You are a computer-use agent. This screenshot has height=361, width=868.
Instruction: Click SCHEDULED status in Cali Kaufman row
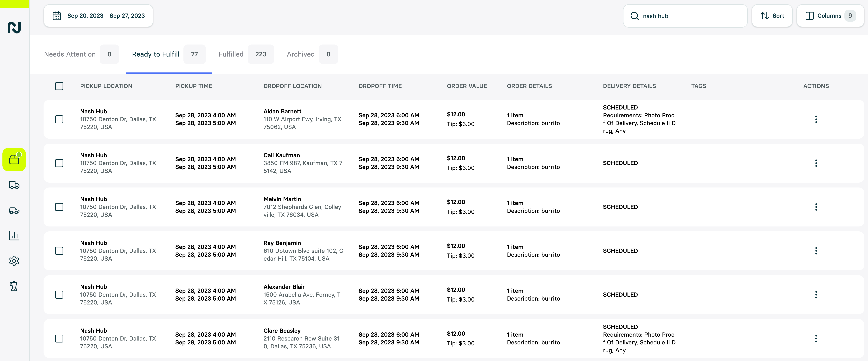pyautogui.click(x=620, y=163)
